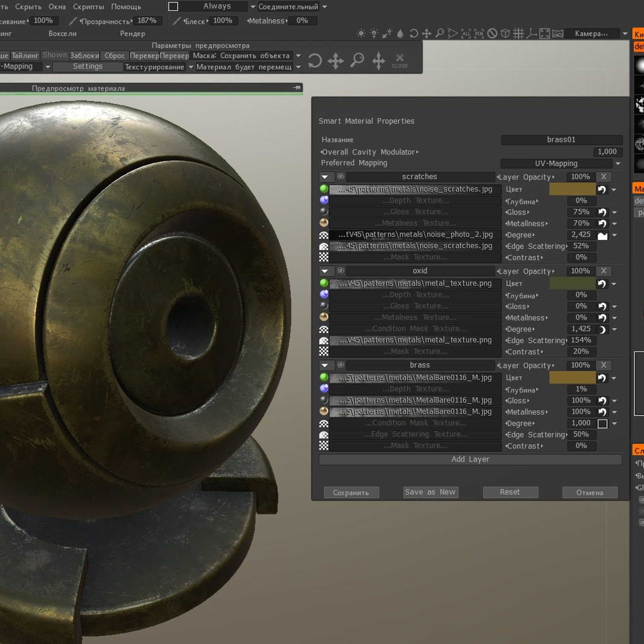Viewport: 644px width, 644px height.
Task: Pick oxid layer Цвет color swatch
Action: [572, 283]
